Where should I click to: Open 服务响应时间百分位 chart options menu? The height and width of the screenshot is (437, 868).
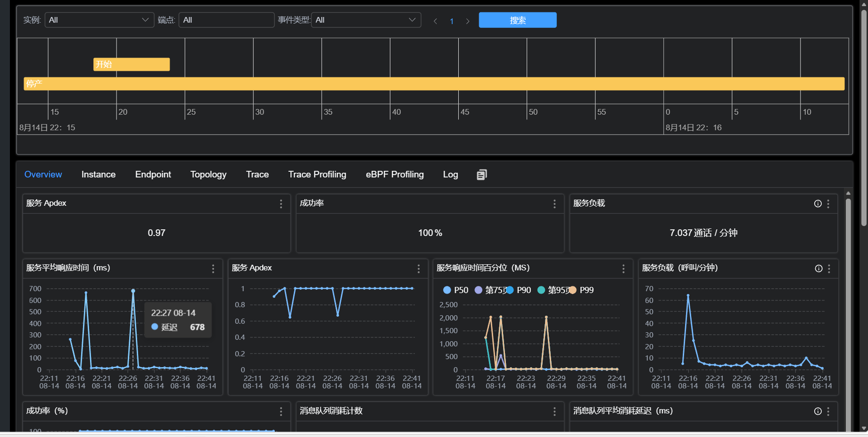[623, 269]
